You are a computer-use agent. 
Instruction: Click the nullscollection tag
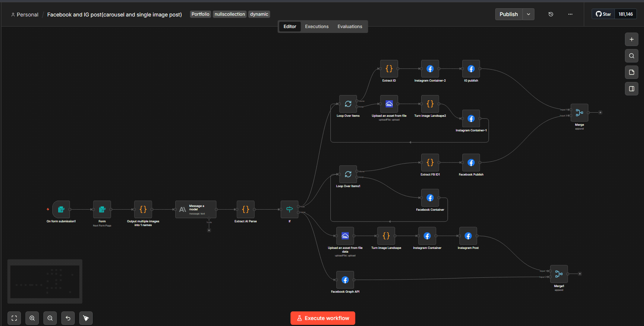click(230, 14)
